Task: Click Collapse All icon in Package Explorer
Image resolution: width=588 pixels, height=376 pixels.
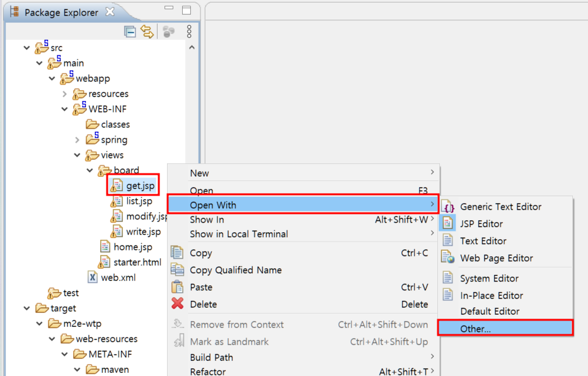Action: pyautogui.click(x=130, y=32)
